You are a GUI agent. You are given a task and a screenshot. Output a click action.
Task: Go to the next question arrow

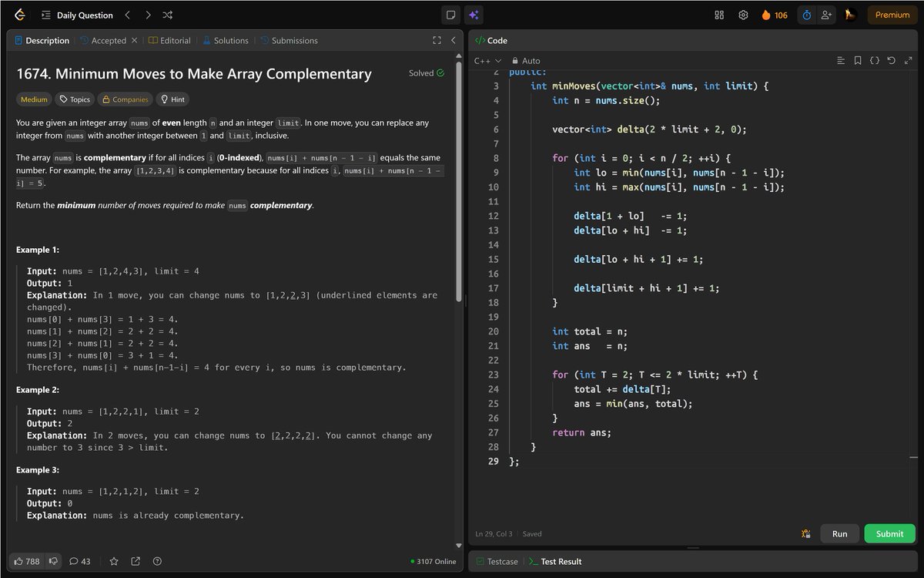(x=148, y=15)
